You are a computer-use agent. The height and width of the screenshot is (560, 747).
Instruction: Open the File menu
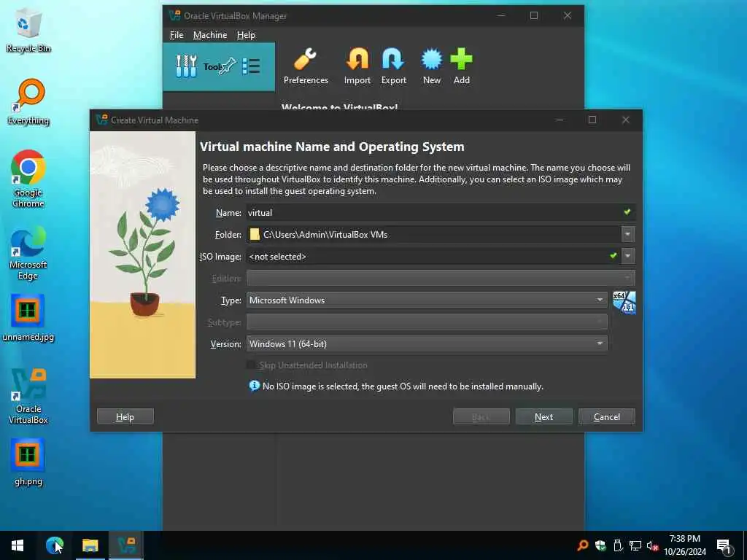point(177,35)
